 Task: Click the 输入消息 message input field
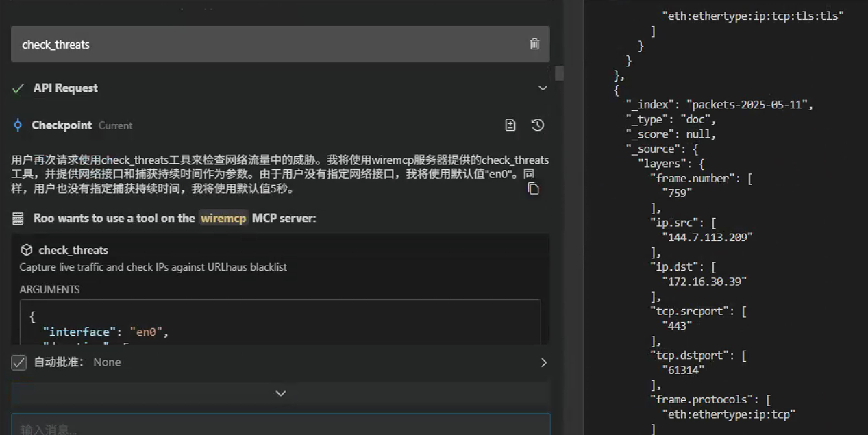coord(281,425)
